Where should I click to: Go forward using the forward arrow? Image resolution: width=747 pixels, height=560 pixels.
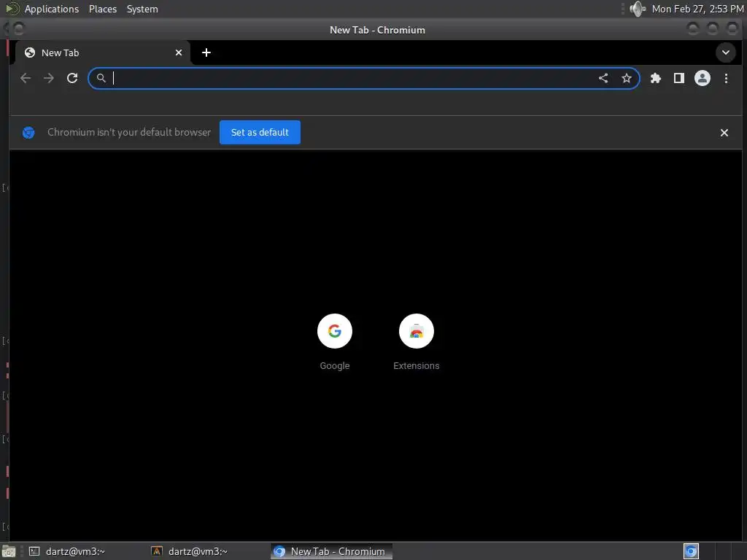(49, 78)
